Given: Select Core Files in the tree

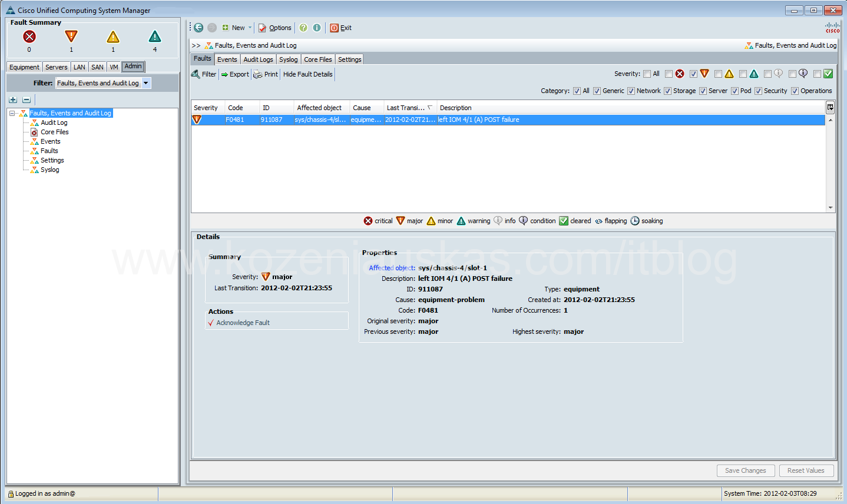Looking at the screenshot, I should pos(54,132).
